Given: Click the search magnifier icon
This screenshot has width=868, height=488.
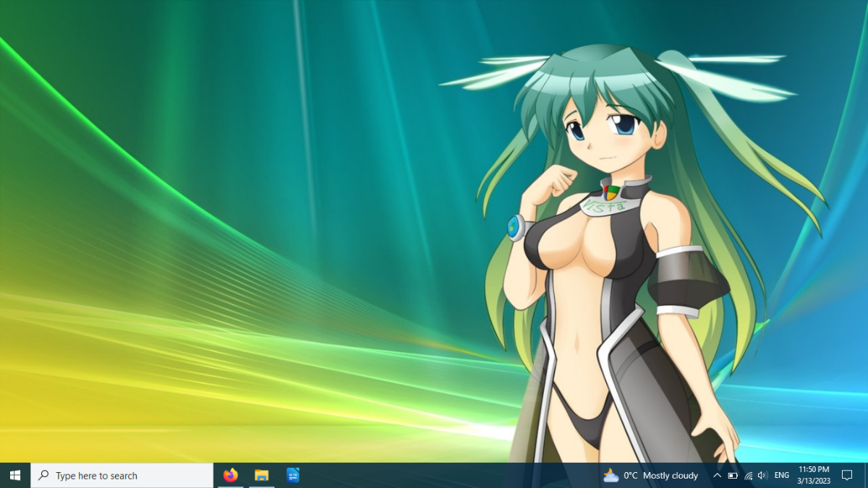Looking at the screenshot, I should pos(44,475).
